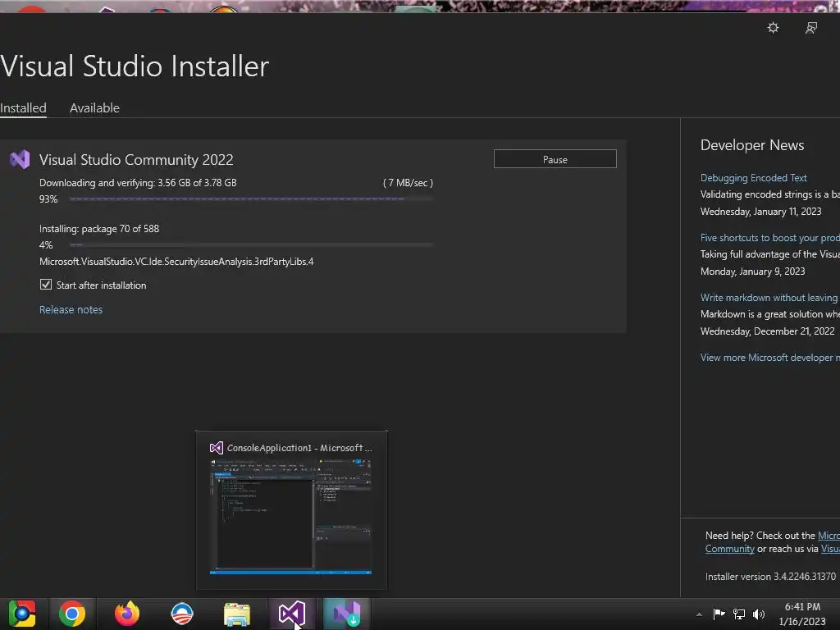Click Downloading and verifying 3.56 GB text

(138, 183)
